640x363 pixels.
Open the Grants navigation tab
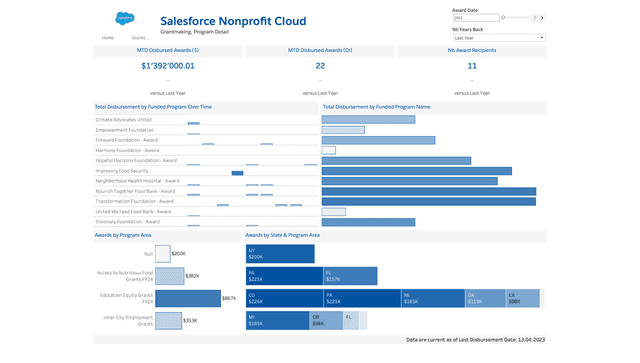140,38
